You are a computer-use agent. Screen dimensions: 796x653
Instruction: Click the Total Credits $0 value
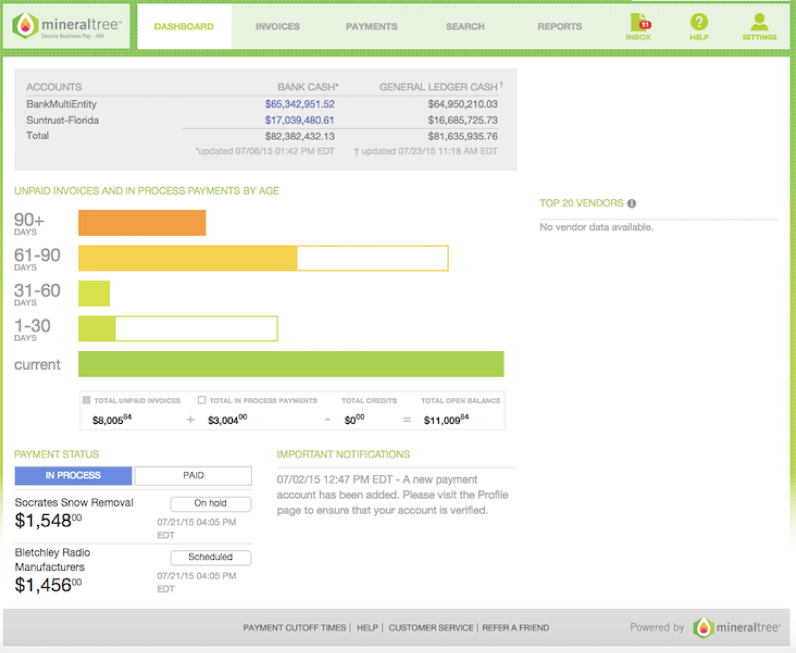(354, 419)
